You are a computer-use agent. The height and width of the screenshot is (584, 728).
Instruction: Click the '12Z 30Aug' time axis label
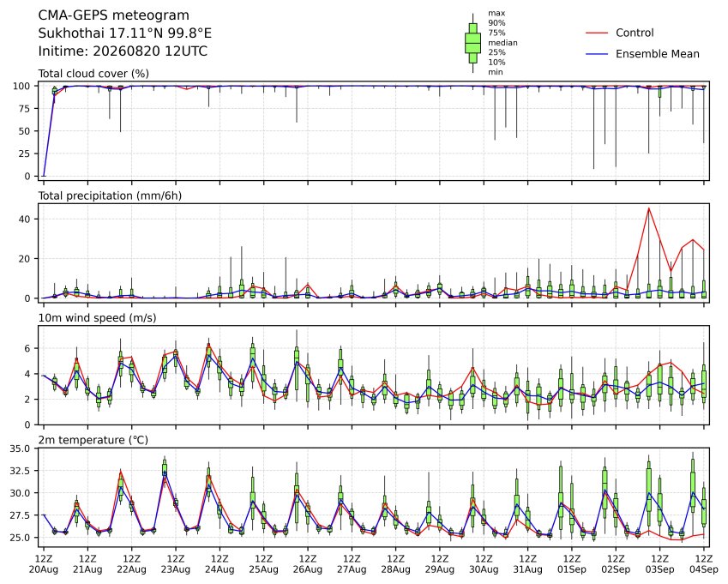click(484, 564)
